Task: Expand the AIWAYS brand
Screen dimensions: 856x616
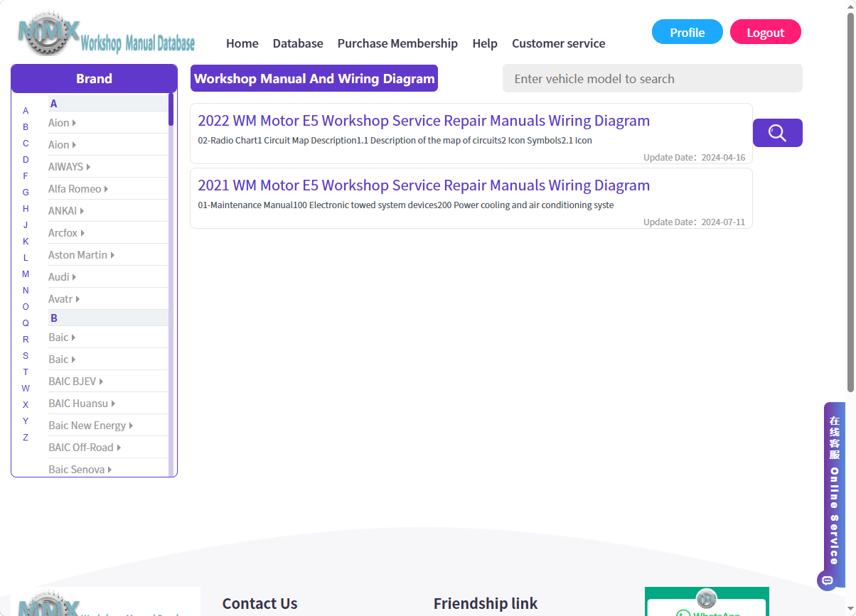Action: 69,167
